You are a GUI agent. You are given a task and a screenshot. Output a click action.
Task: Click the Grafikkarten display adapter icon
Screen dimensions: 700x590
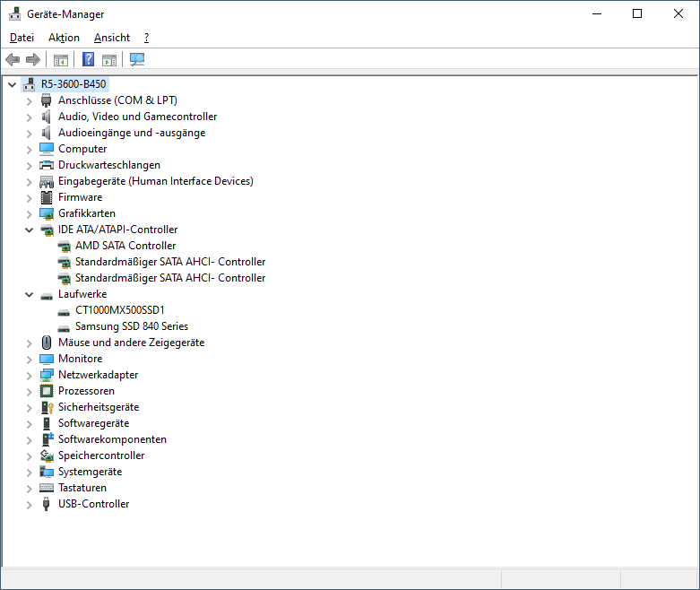47,214
